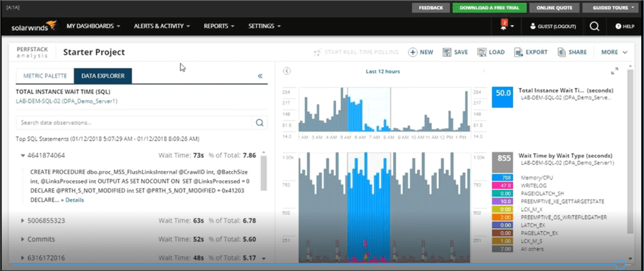Viewport: 644px width, 271px height.
Task: Switch to the Metric Palette tab
Action: point(44,76)
